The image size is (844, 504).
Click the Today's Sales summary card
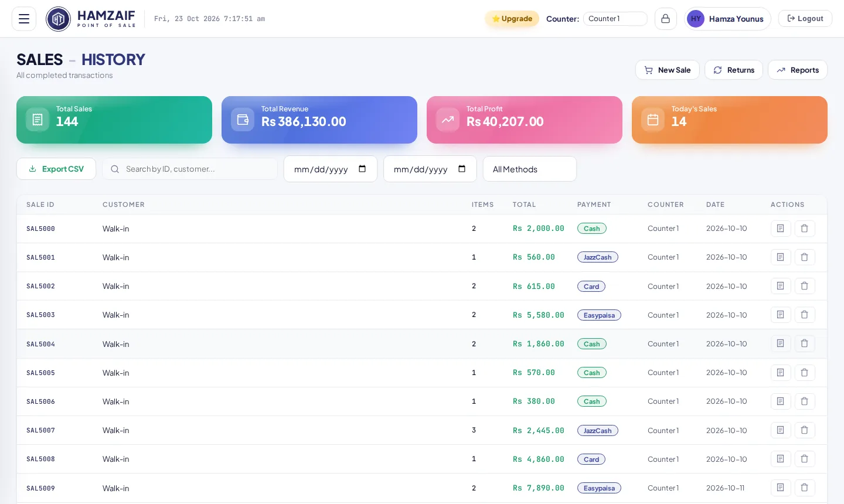pyautogui.click(x=730, y=120)
